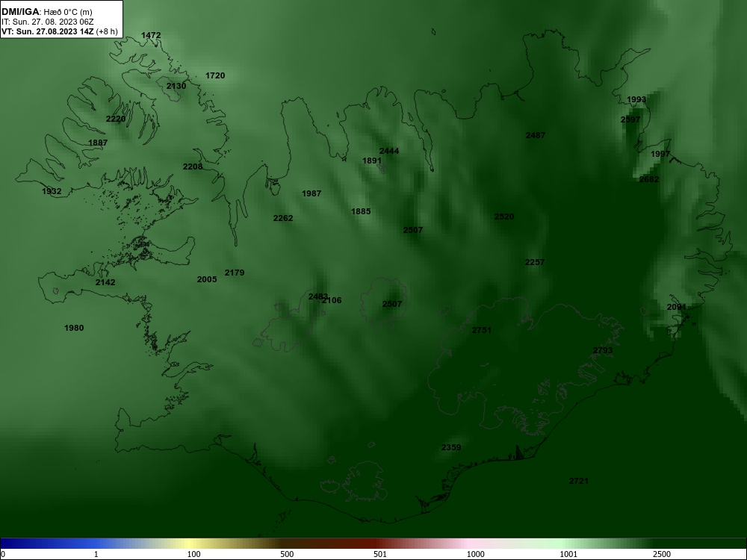Select the valid time line 'VT: Sun. 27.08.2023 14Z'
Screen dimensions: 747x560
tap(48, 32)
